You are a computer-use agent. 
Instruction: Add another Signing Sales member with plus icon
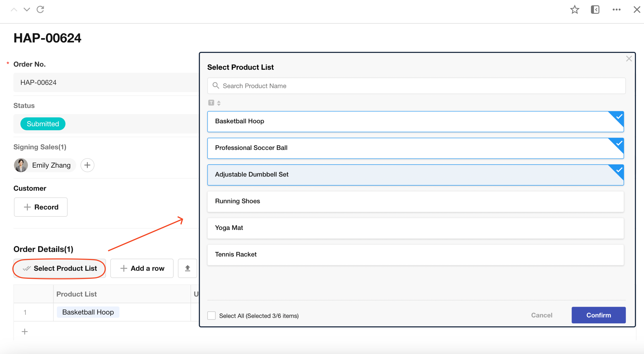(87, 165)
